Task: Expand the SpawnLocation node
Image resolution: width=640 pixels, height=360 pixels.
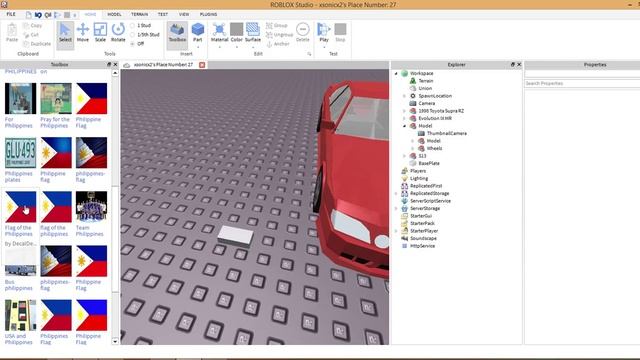Action: click(404, 96)
